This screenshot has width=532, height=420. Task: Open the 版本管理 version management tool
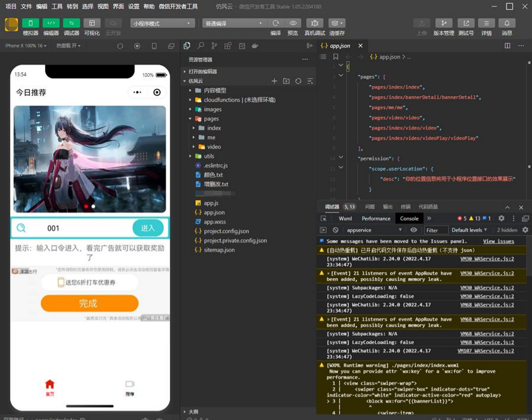(443, 23)
